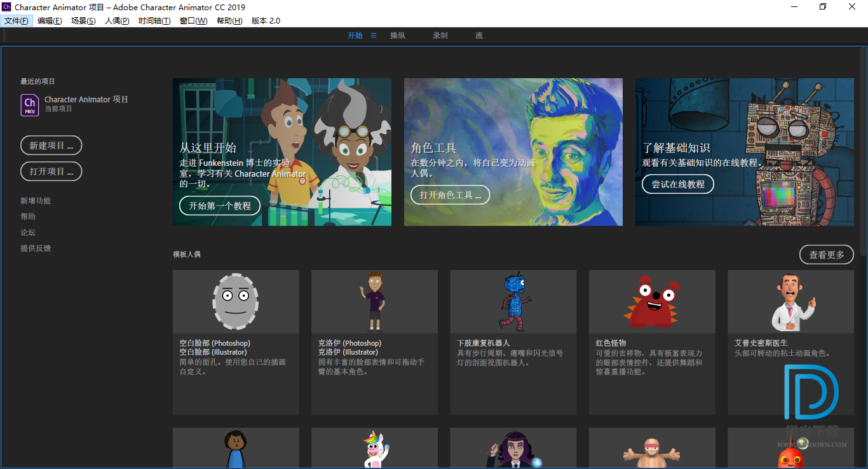Minimize the application window
Viewport: 868px width, 469px height.
tap(794, 7)
